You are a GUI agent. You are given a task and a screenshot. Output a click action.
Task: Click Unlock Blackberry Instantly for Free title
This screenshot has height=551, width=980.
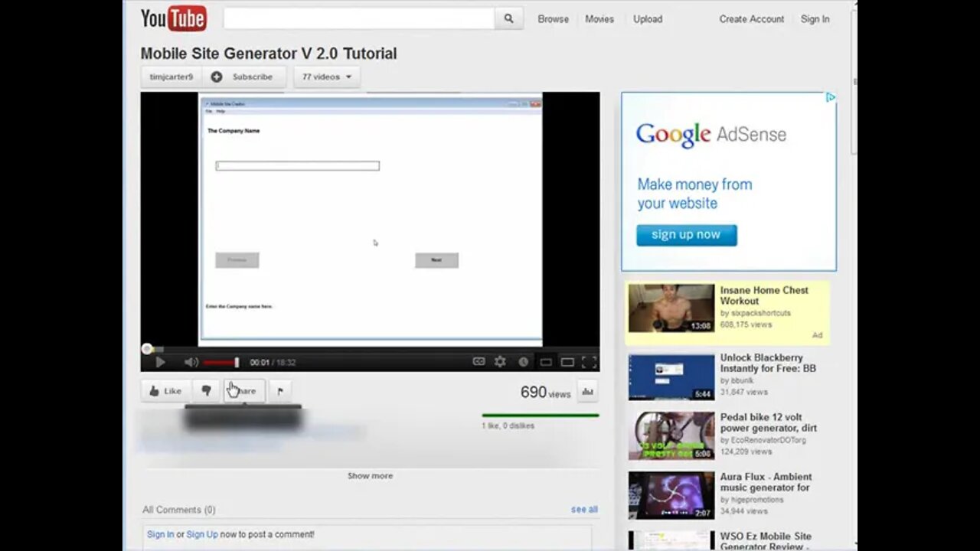coord(768,363)
